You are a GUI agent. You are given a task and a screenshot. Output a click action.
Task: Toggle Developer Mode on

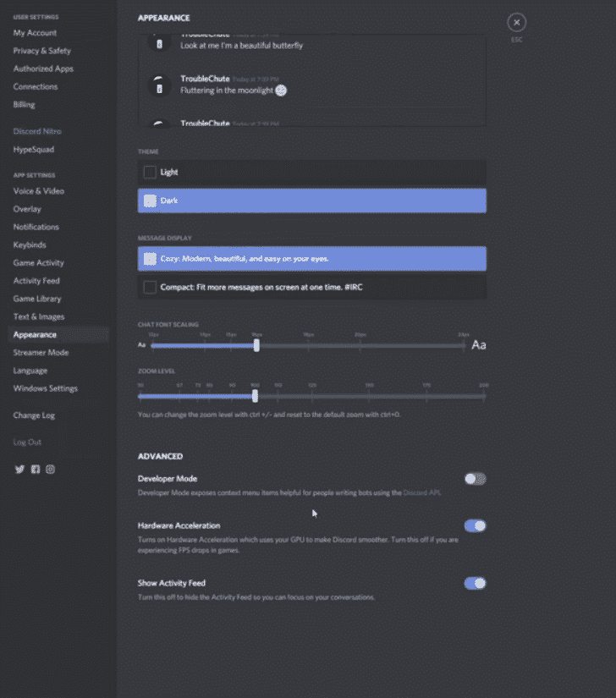pyautogui.click(x=475, y=479)
